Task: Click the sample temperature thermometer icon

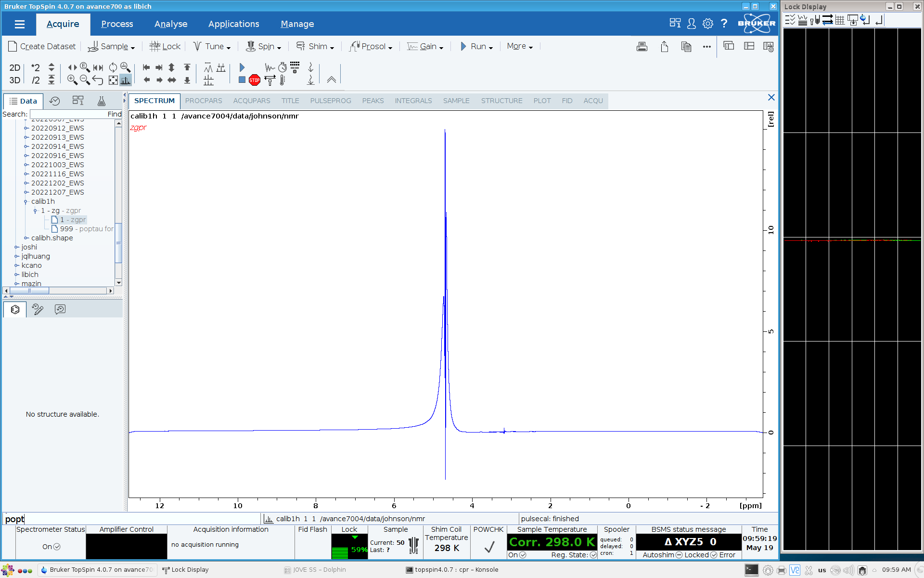Action: [282, 80]
